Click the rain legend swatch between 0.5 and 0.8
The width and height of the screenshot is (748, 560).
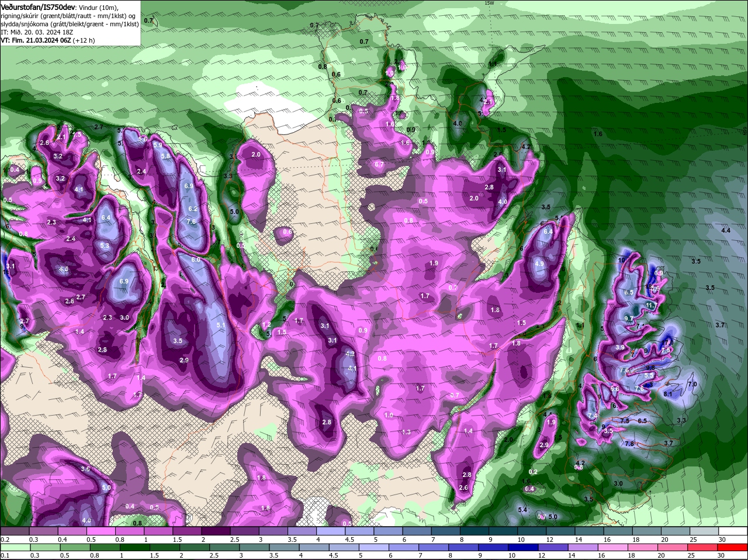[x=75, y=548]
